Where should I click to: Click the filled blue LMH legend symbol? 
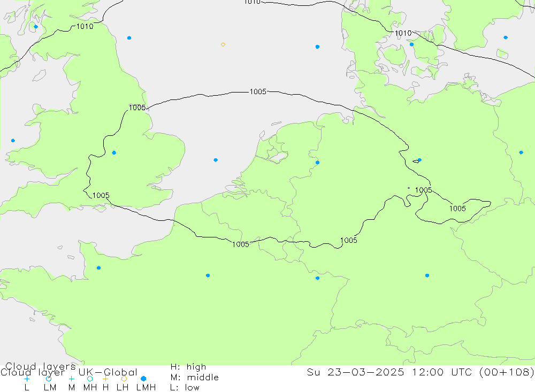click(x=143, y=379)
